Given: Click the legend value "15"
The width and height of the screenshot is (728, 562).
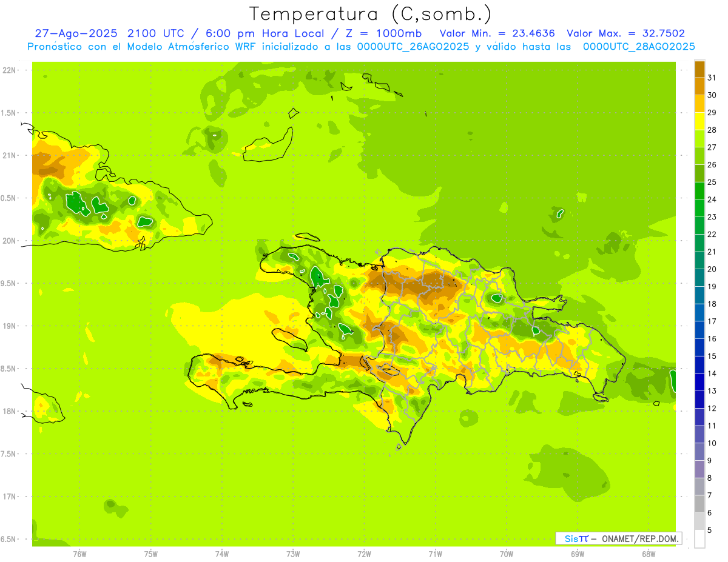Looking at the screenshot, I should (712, 356).
